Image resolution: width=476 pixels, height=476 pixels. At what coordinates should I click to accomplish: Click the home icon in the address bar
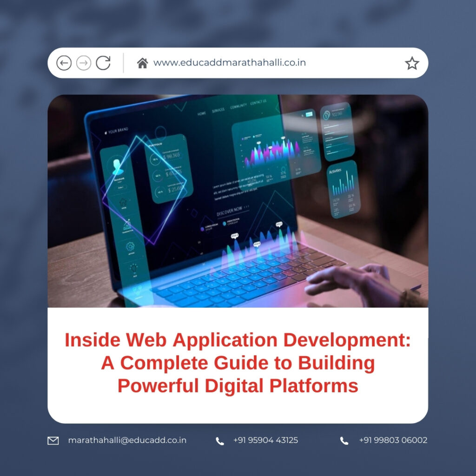point(143,62)
